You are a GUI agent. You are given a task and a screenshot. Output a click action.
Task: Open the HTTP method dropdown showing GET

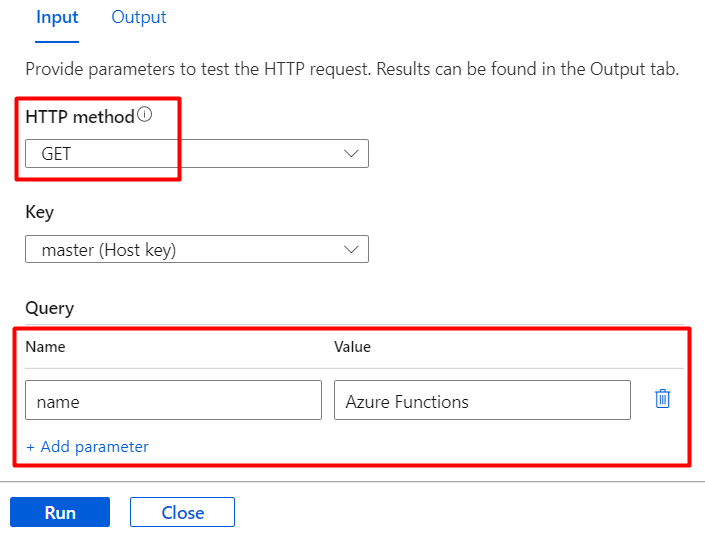coord(196,154)
